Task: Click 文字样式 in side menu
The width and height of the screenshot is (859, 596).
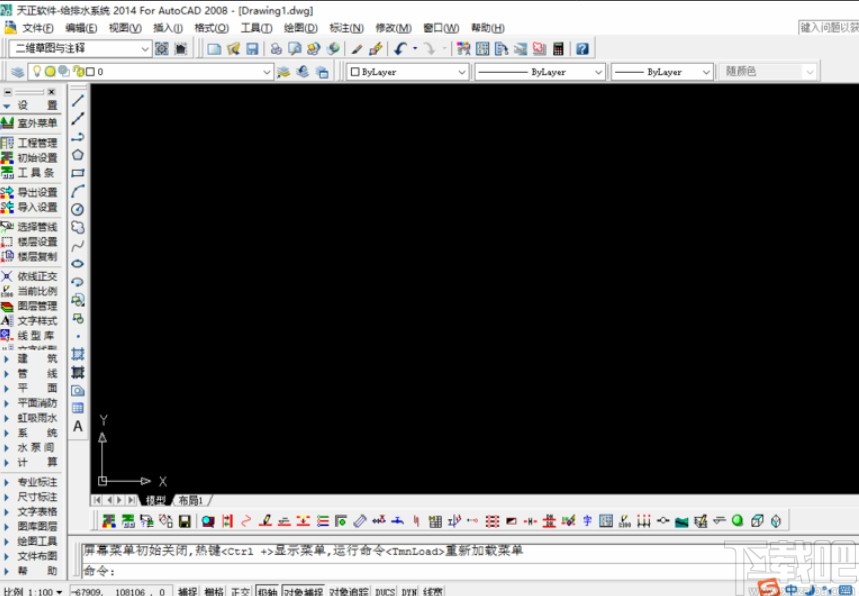Action: pos(31,320)
